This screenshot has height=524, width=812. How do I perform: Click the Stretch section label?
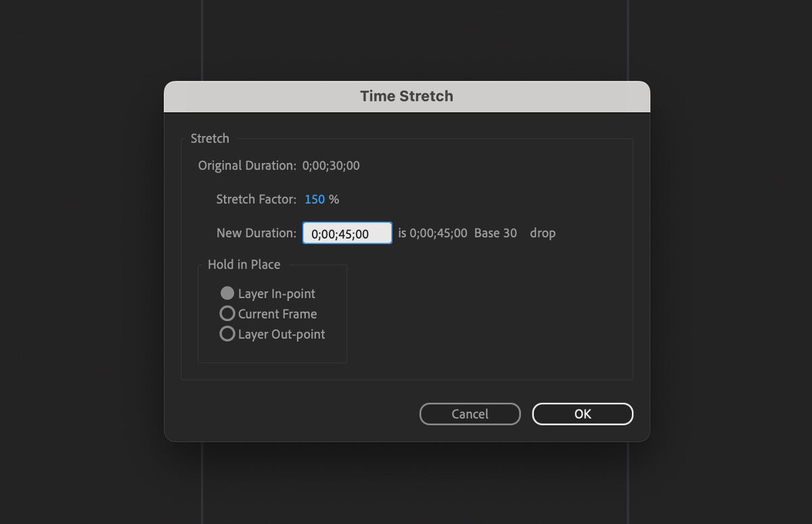pos(210,138)
